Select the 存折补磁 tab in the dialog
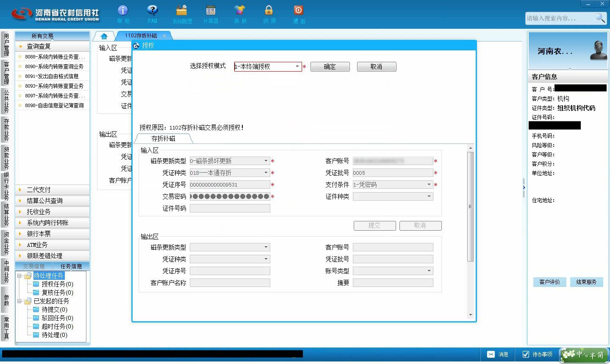Screen dimensions: 610x364 tap(164, 138)
